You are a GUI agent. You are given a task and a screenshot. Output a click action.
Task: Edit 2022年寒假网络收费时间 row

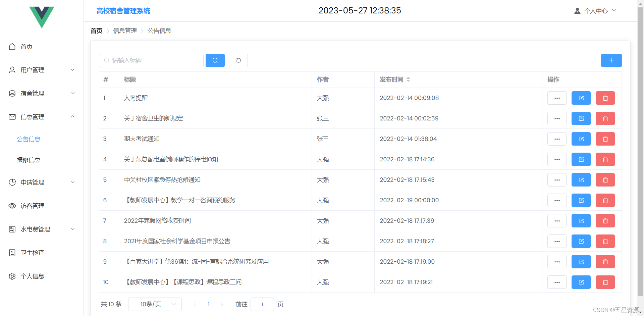(x=581, y=221)
